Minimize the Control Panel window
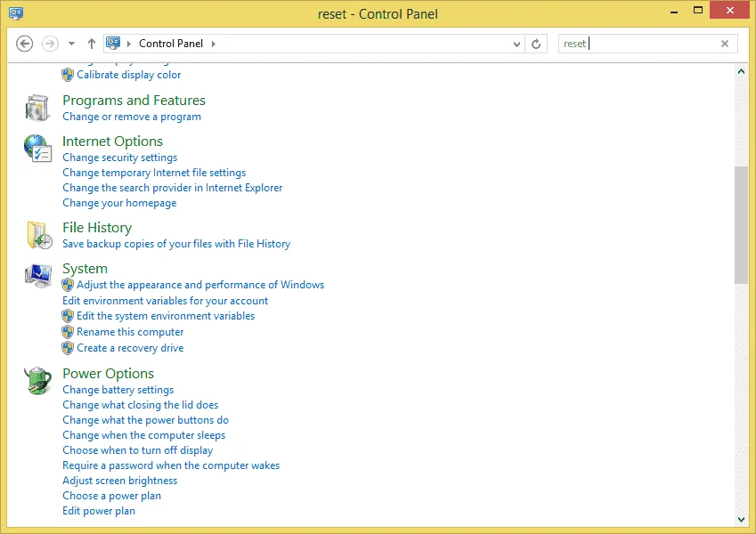Image resolution: width=756 pixels, height=534 pixels. (x=674, y=11)
